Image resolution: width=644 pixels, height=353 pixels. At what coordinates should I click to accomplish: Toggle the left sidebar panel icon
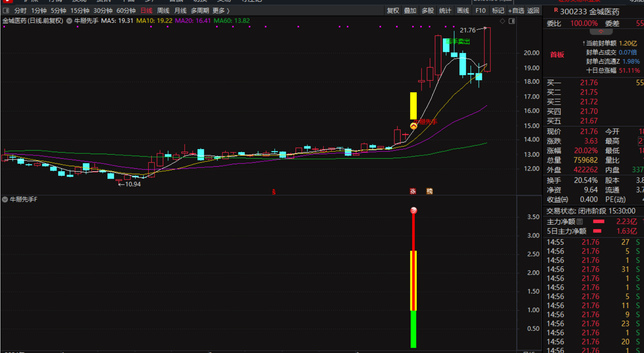click(x=6, y=10)
